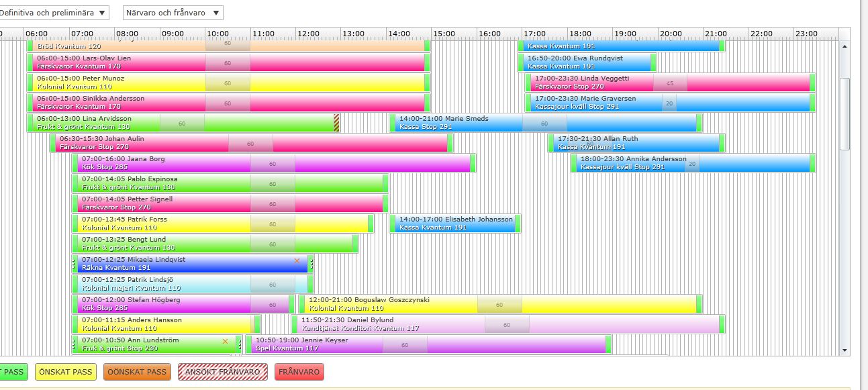Select Elisabeth Johansson's 14:00-17:00 Kassa shift
This screenshot has height=390, width=868.
456,224
